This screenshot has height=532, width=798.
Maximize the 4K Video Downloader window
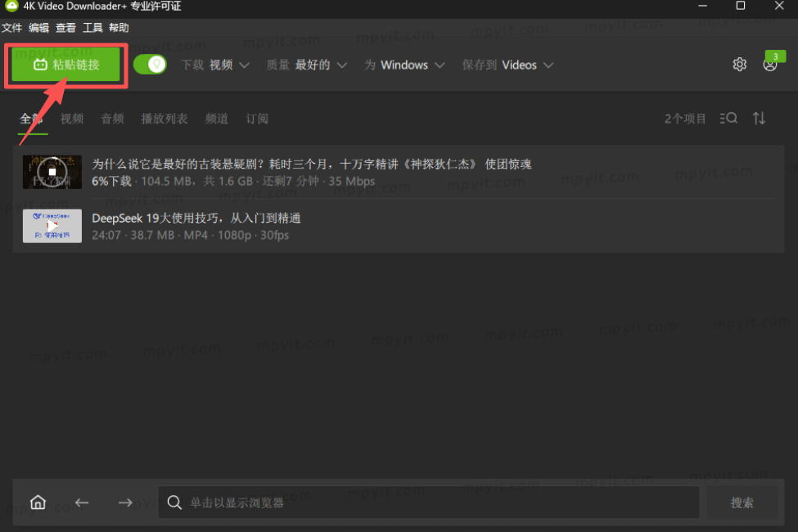[x=741, y=6]
